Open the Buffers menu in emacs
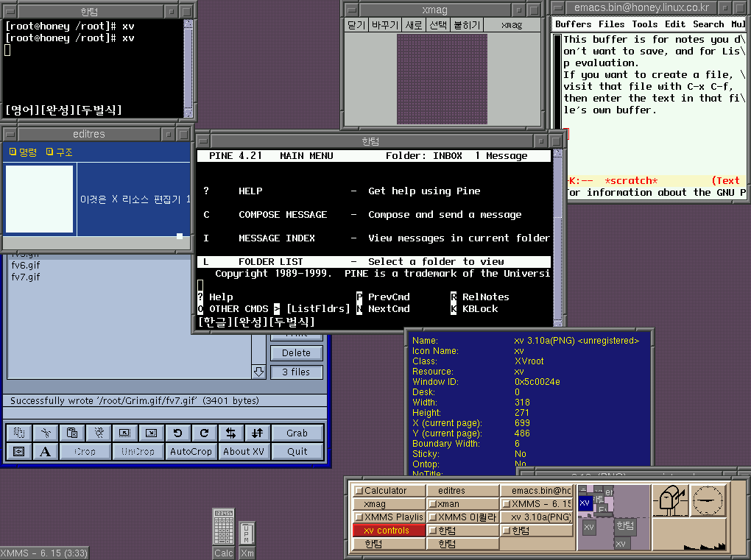This screenshot has height=560, width=751. point(573,24)
